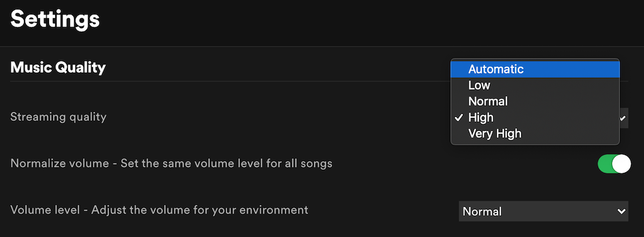The height and width of the screenshot is (237, 644).
Task: Click the Music Quality section title
Action: [x=58, y=68]
